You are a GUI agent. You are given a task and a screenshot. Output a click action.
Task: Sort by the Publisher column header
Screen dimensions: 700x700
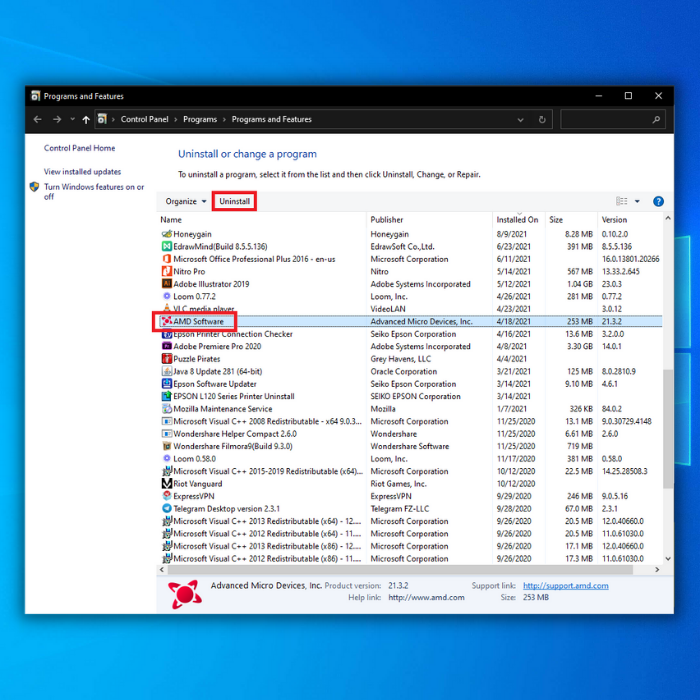pos(430,220)
